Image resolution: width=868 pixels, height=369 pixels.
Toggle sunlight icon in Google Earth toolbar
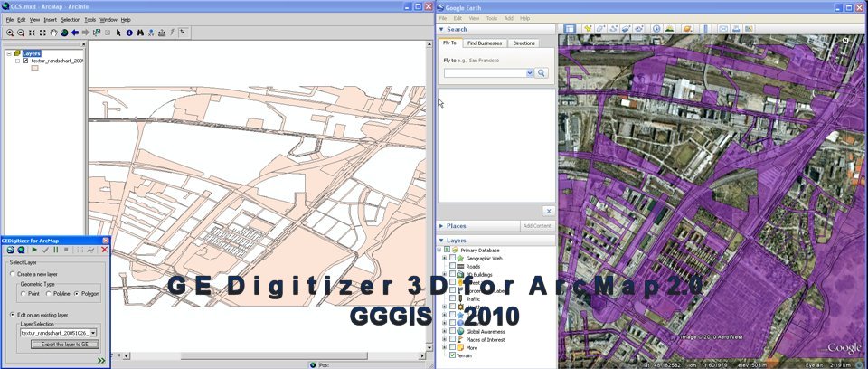click(x=669, y=28)
